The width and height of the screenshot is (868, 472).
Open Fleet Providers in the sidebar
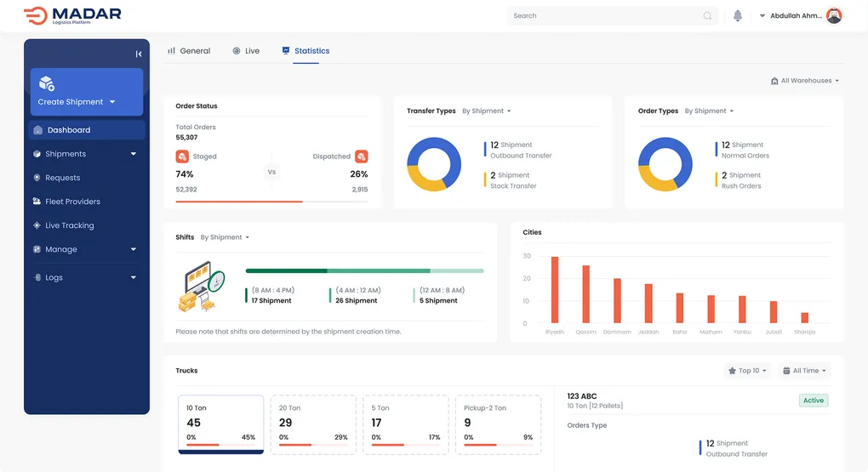point(72,202)
